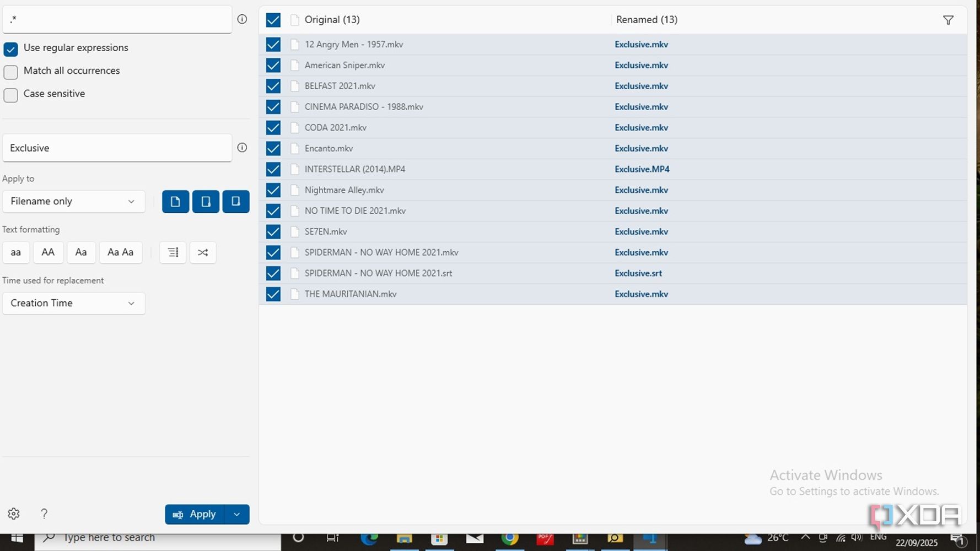Screen dimensions: 980x551
Task: Open the filter icon in the Renamed column header
Action: click(948, 20)
